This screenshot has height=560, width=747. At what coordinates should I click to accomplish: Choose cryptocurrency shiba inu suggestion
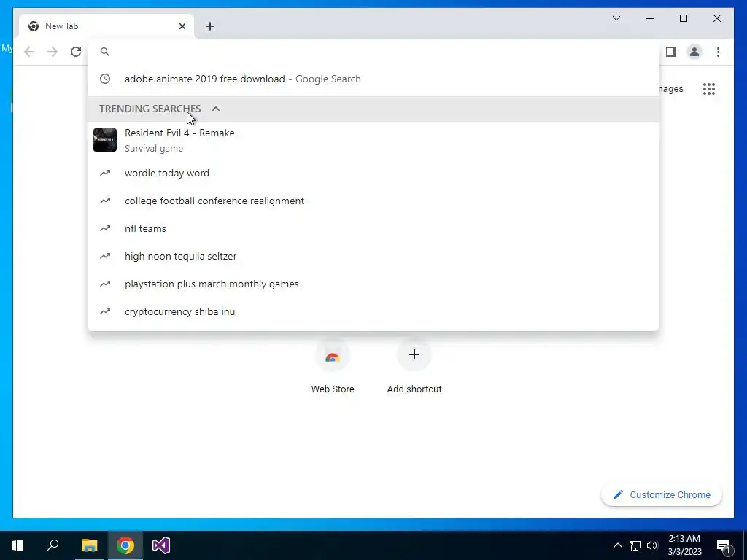(373, 311)
